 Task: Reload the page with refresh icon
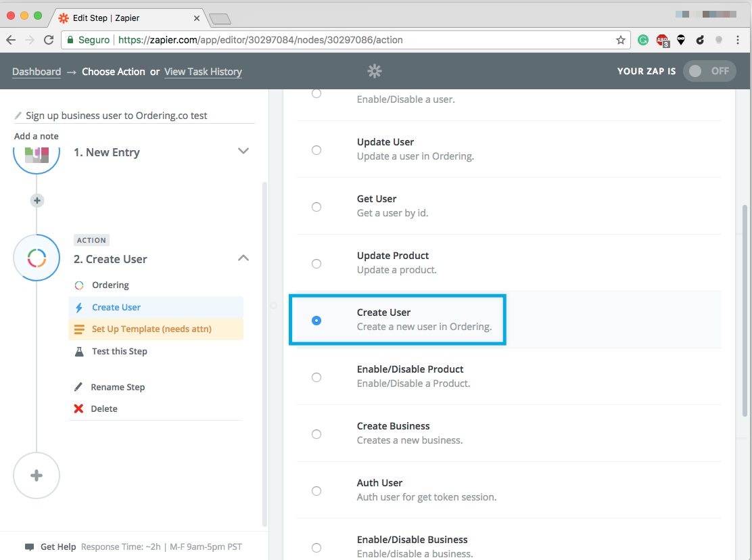[x=49, y=40]
